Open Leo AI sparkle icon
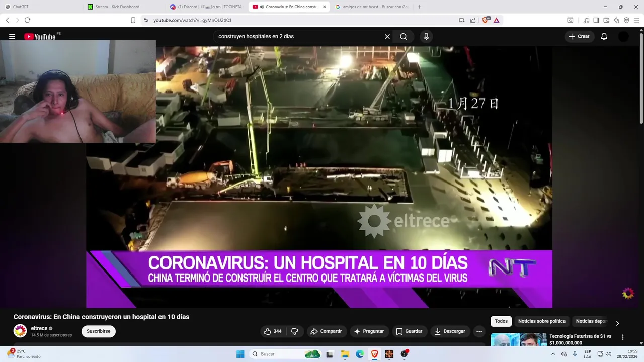644x362 pixels. (x=616, y=20)
